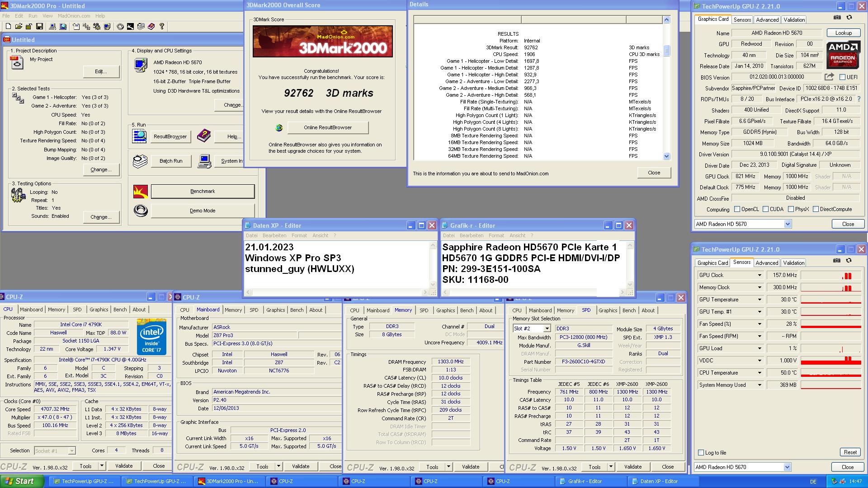Screen dimensions: 868x488
Task: Open the GPU Temperature sensor dropdown
Action: pos(759,300)
